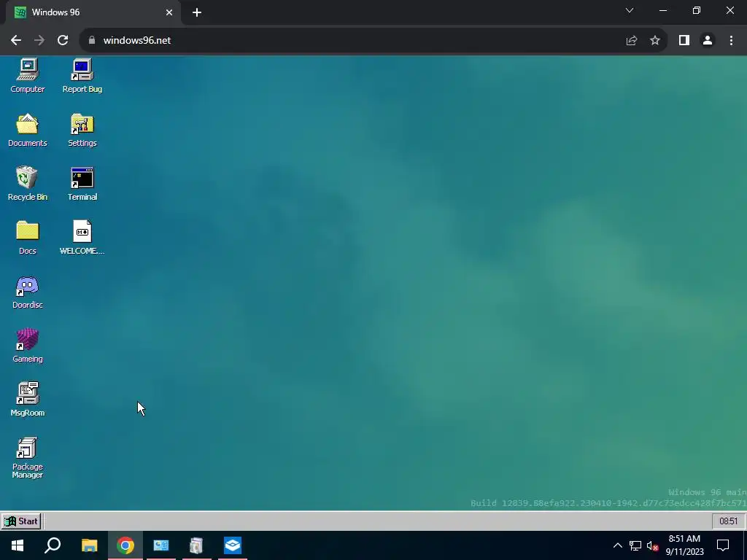This screenshot has width=747, height=560.
Task: View site information via lock icon
Action: 92,41
